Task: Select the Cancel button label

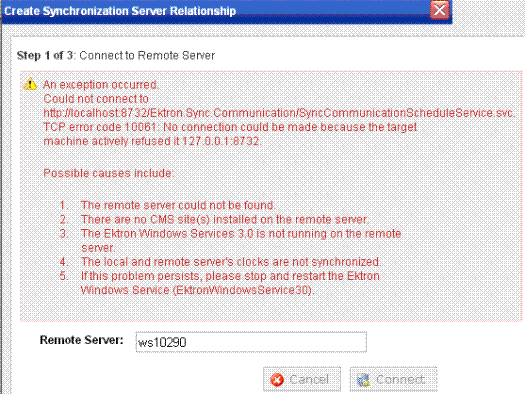Action: (309, 379)
